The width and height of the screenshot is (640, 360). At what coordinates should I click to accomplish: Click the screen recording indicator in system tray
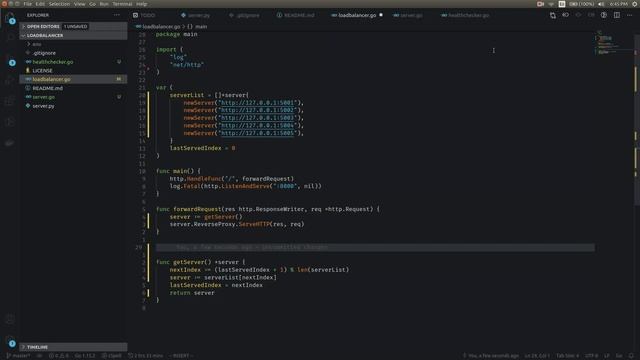pos(540,4)
